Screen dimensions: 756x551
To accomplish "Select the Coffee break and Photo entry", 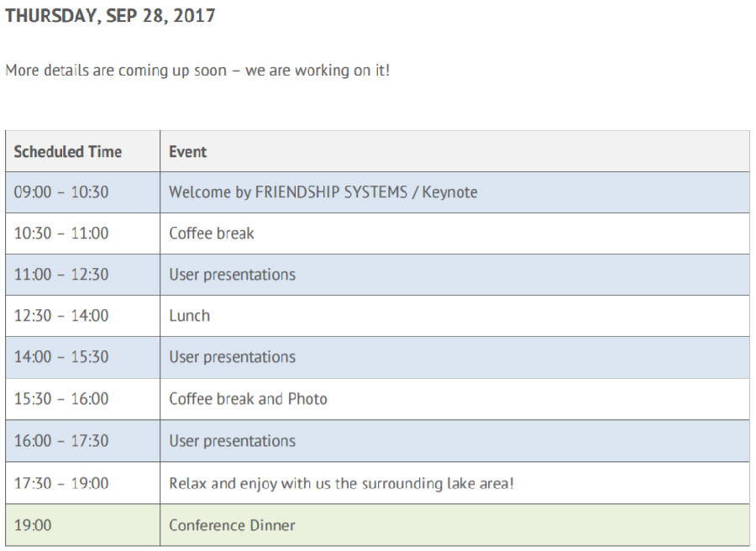I will (248, 399).
